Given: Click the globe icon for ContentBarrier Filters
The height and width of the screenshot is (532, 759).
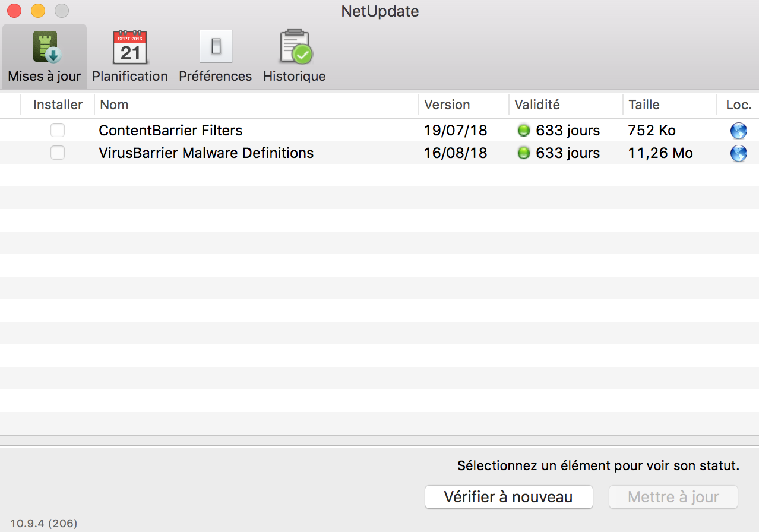Looking at the screenshot, I should 738,131.
